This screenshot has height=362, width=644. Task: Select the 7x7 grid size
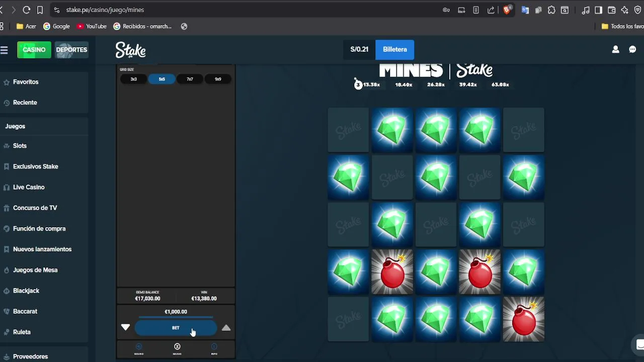(190, 79)
